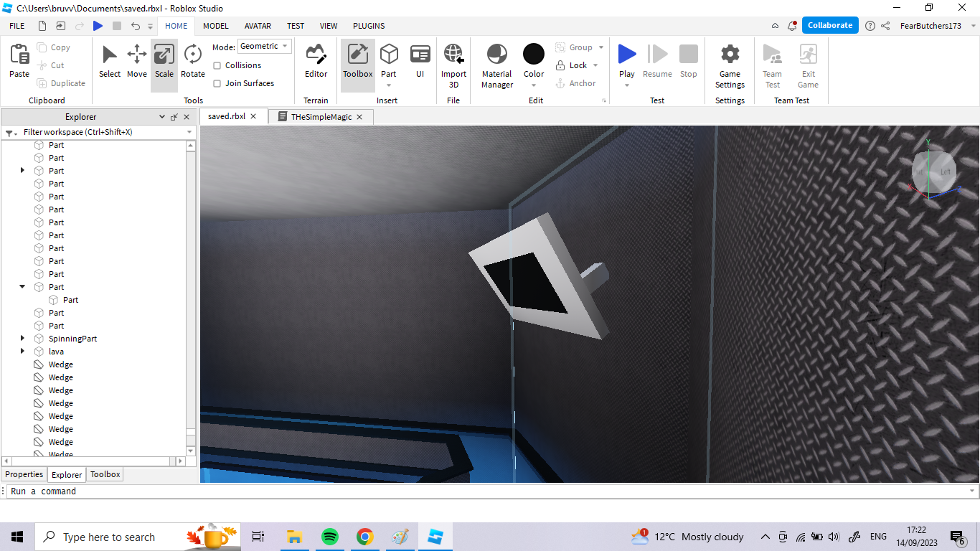Click the Copy button in the Clipboard section
Viewport: 980px width, 551px height.
click(x=54, y=47)
